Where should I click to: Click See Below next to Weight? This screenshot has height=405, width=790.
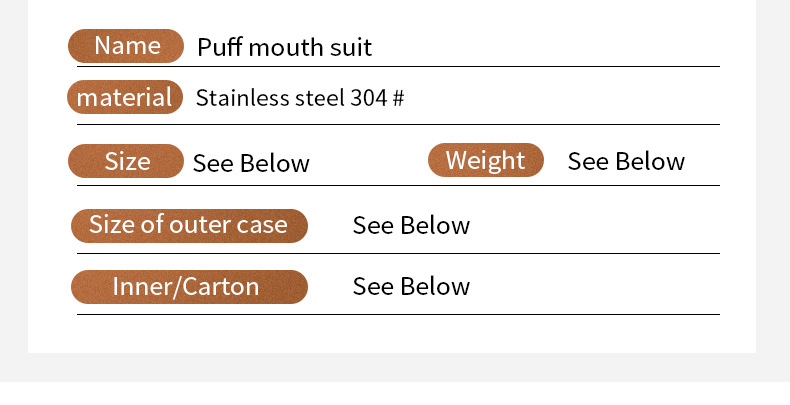[x=626, y=161]
